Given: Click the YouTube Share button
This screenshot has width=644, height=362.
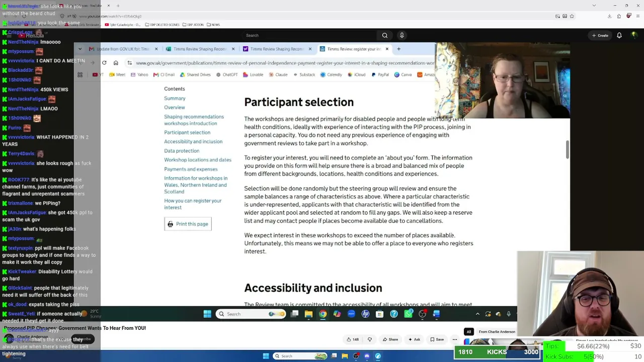Looking at the screenshot, I should (390, 339).
